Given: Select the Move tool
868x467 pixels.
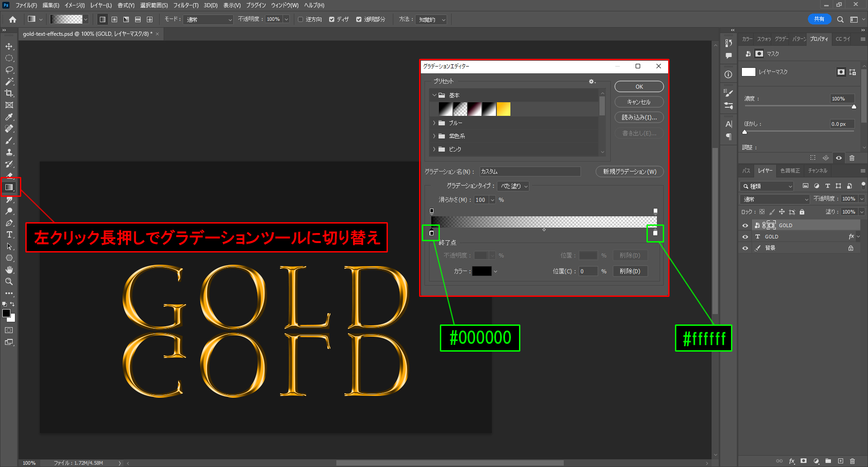Looking at the screenshot, I should [9, 47].
